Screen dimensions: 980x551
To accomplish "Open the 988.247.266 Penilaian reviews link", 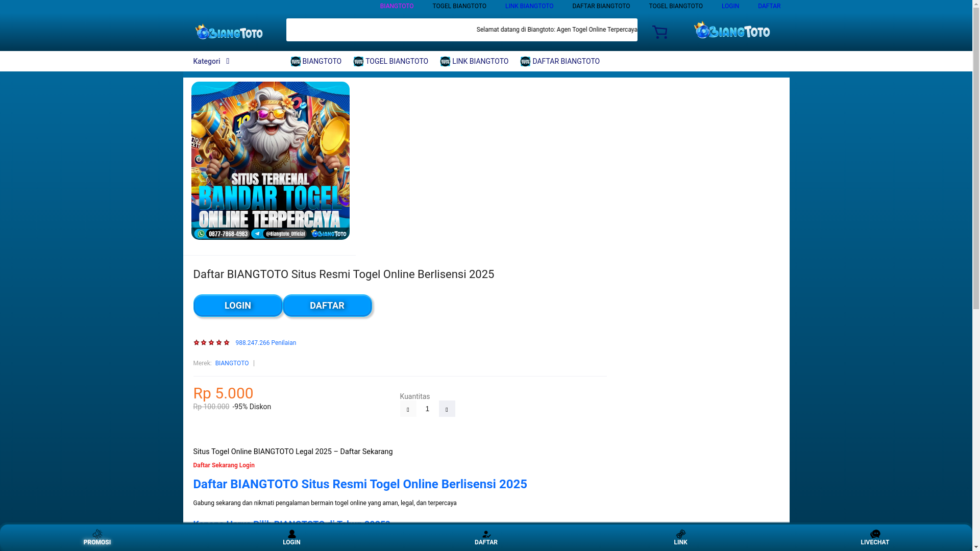I will [265, 343].
